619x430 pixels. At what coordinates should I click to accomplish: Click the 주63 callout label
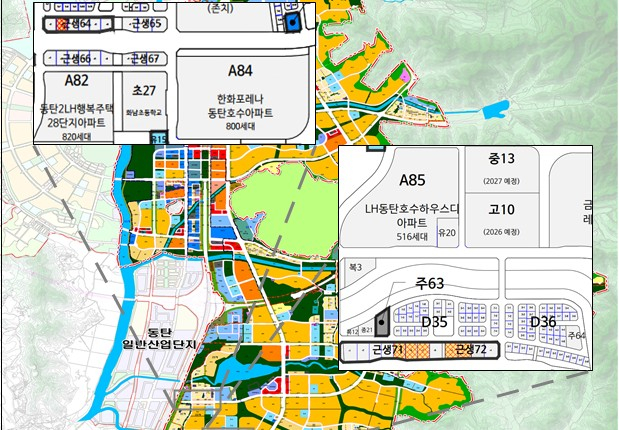(430, 284)
